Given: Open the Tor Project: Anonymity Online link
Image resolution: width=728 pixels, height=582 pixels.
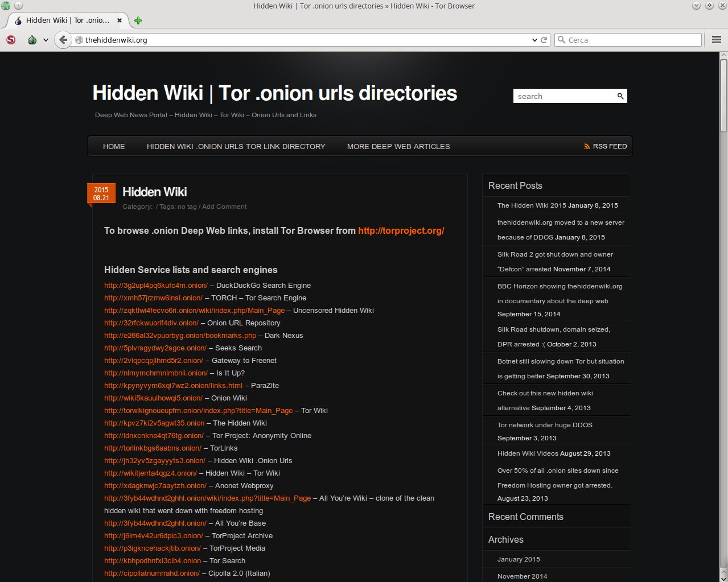Looking at the screenshot, I should (154, 436).
